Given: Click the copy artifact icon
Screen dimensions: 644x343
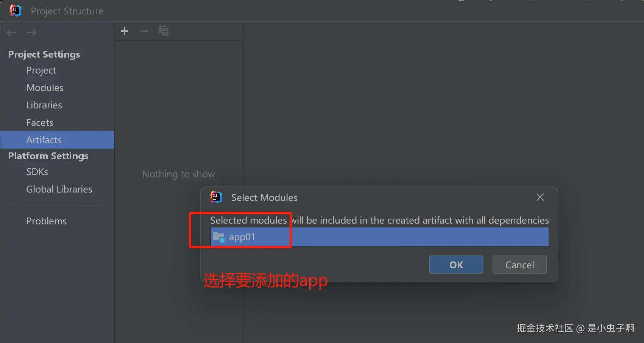Looking at the screenshot, I should (164, 31).
